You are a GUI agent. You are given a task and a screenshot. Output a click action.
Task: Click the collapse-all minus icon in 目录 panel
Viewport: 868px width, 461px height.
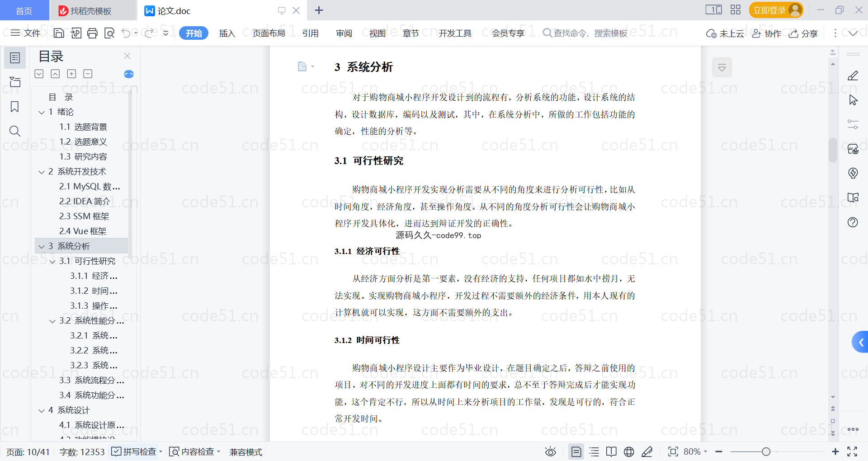tap(88, 74)
